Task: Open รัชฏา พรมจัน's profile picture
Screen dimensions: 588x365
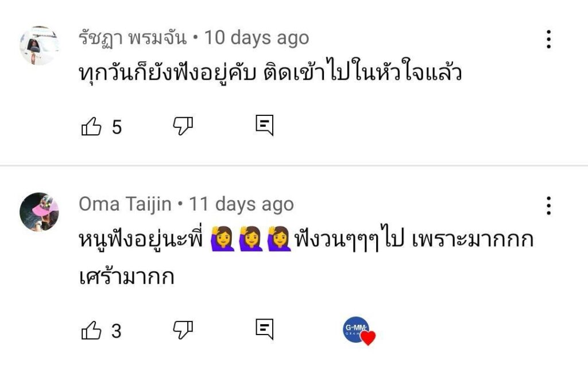Action: [39, 45]
